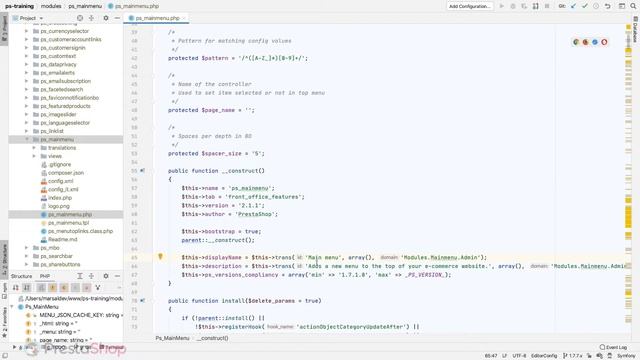
Task: Click line separator LF in status bar
Action: (504, 356)
